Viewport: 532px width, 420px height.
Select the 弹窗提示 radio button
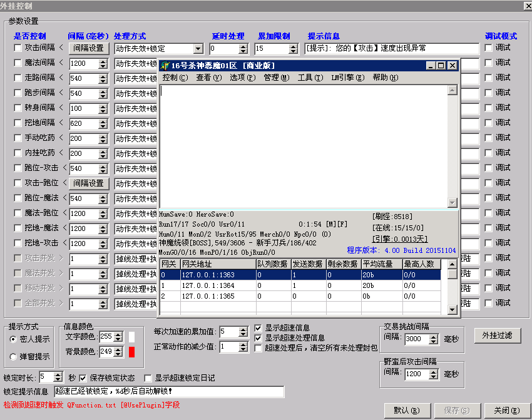pyautogui.click(x=13, y=357)
